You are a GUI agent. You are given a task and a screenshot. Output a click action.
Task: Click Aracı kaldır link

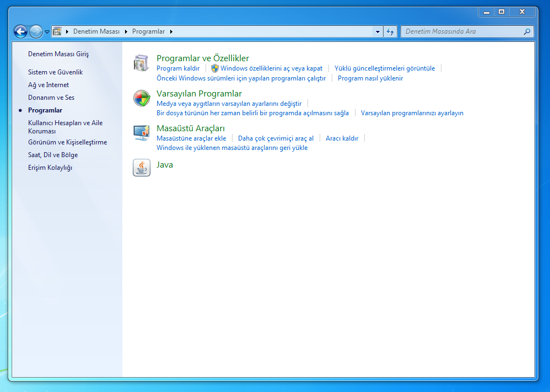coord(342,138)
